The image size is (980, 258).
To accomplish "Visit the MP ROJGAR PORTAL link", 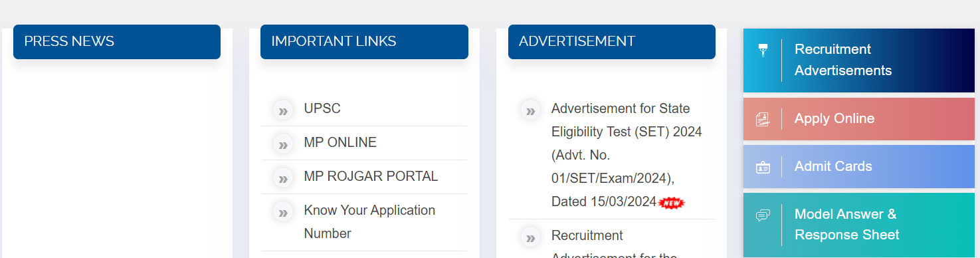I will click(371, 176).
